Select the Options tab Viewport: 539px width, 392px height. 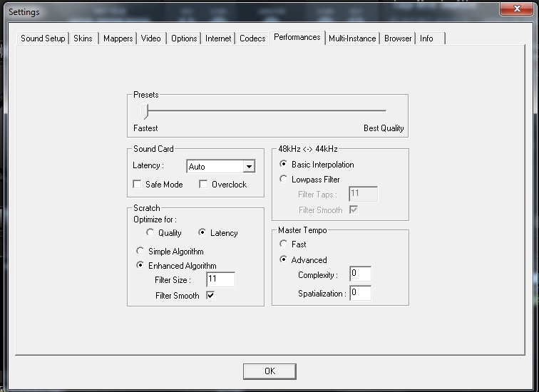coord(184,38)
